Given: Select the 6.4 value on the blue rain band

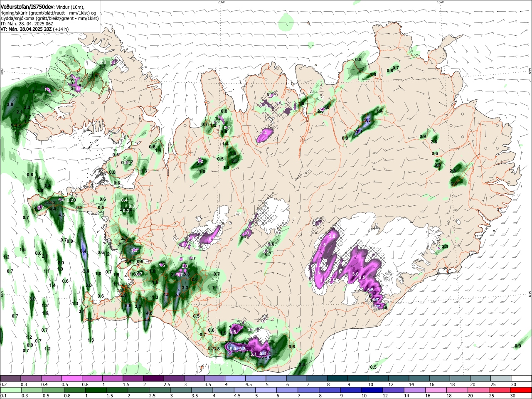Looking at the screenshot, I should [83, 251].
